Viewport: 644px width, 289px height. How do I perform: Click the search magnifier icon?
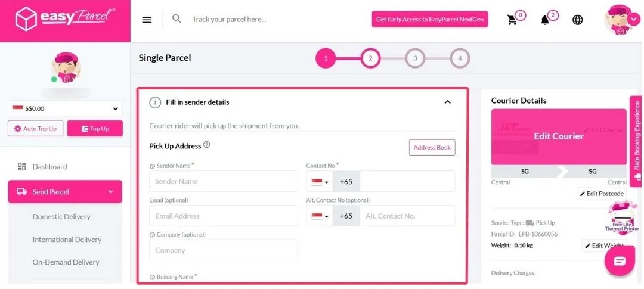[177, 19]
